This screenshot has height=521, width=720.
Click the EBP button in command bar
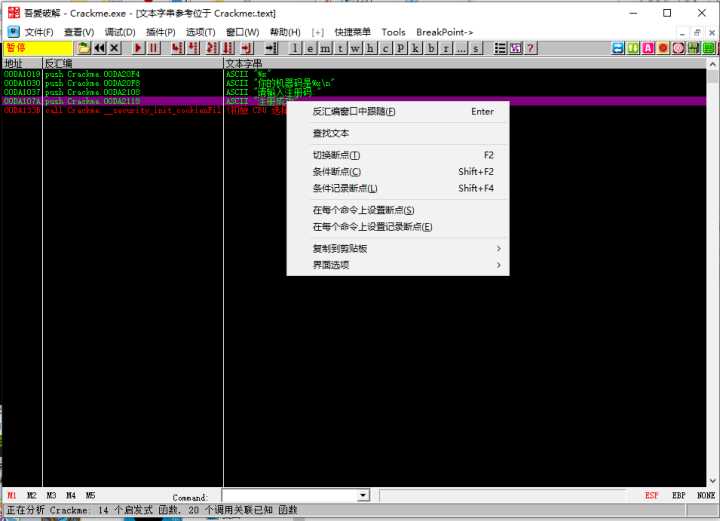pos(678,495)
